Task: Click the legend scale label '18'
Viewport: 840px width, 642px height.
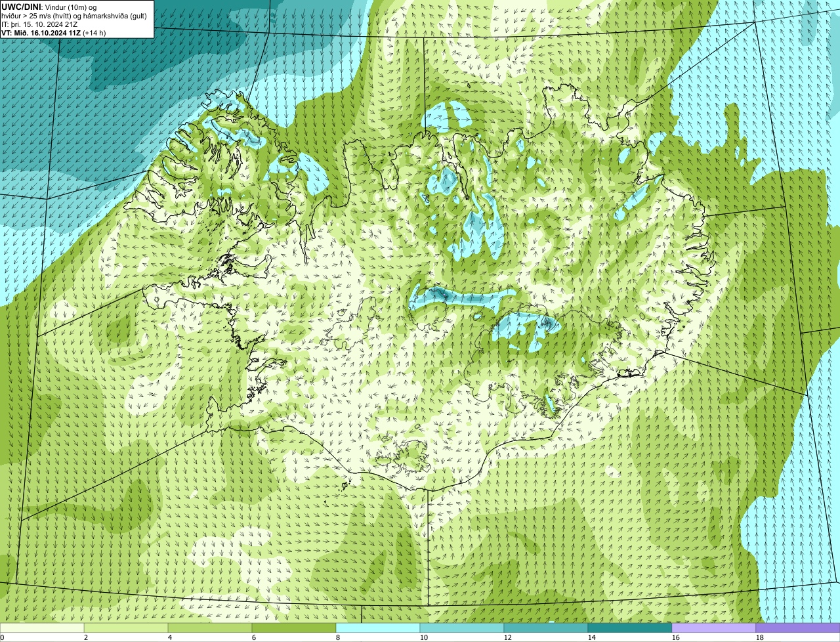Action: tap(760, 637)
